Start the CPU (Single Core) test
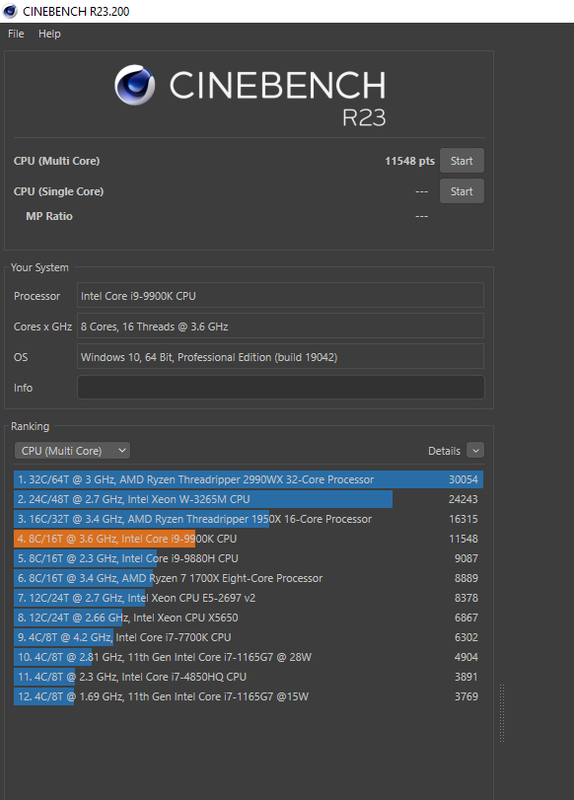Screen dimensions: 574x800 coord(462,191)
